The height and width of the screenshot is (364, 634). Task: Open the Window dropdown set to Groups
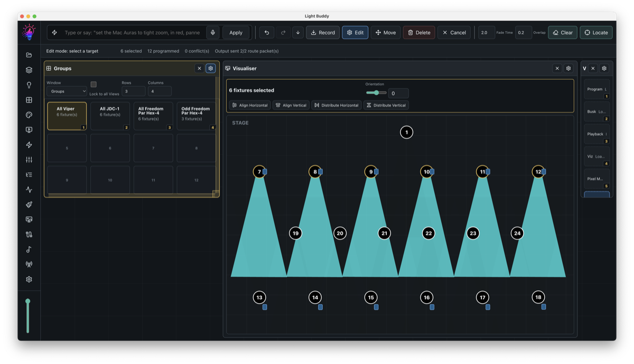pos(67,91)
